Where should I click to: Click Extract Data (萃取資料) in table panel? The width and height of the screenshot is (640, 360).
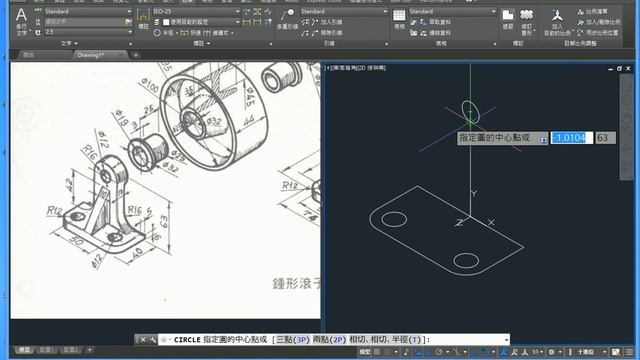point(435,22)
